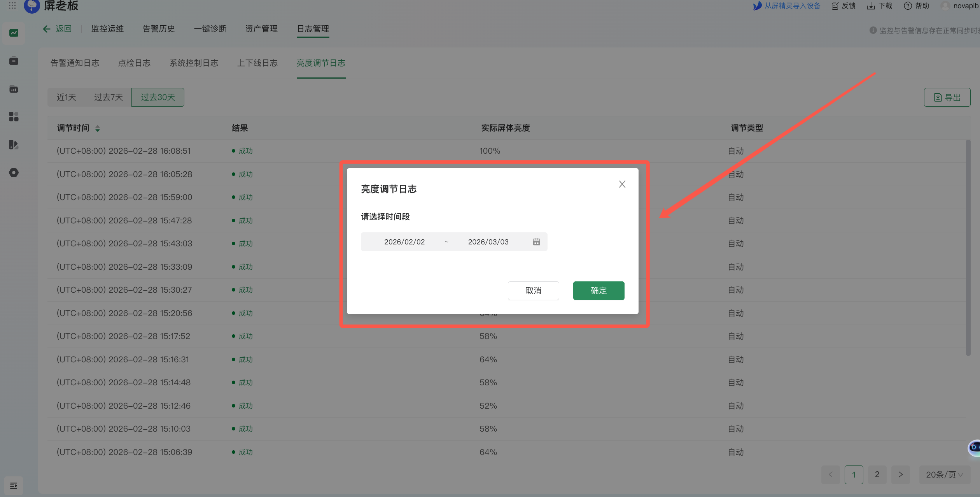Image resolution: width=980 pixels, height=497 pixels.
Task: Select the 过去7天 time range toggle
Action: click(108, 97)
